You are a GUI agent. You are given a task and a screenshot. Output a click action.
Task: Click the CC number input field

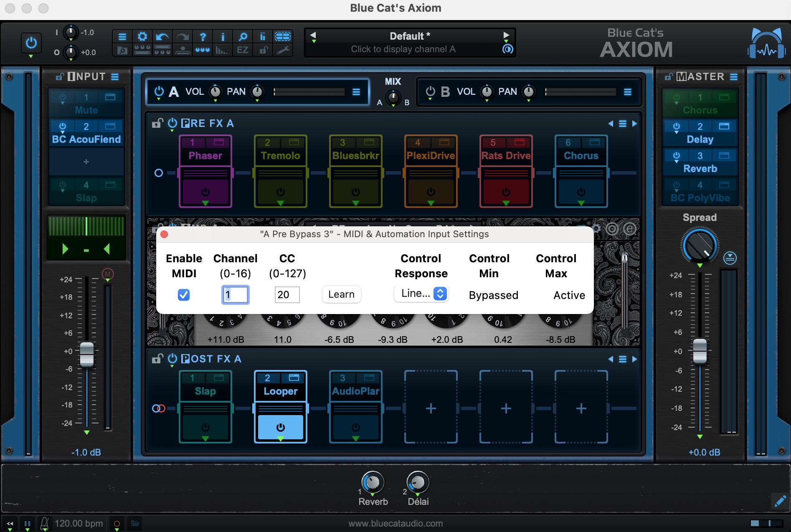pos(287,294)
